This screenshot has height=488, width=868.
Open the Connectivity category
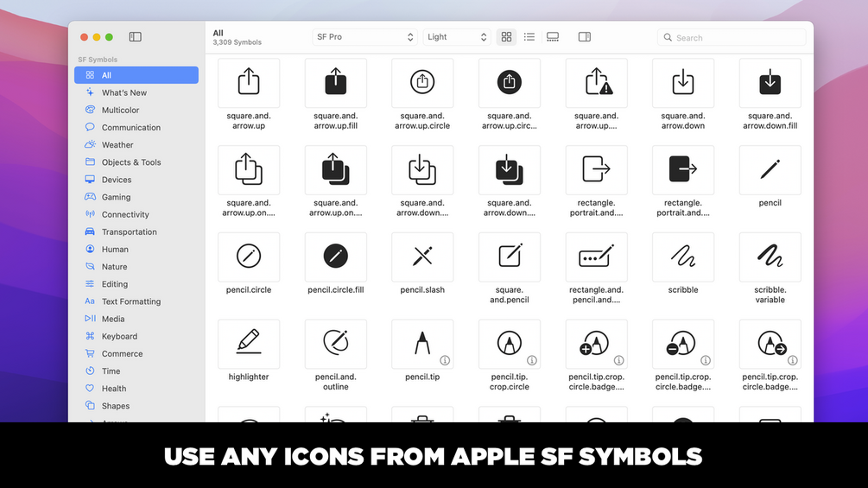point(136,215)
